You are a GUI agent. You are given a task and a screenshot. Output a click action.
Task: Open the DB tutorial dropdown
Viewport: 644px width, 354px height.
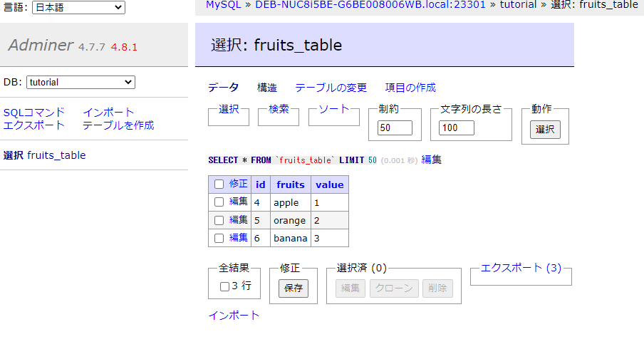tap(80, 83)
